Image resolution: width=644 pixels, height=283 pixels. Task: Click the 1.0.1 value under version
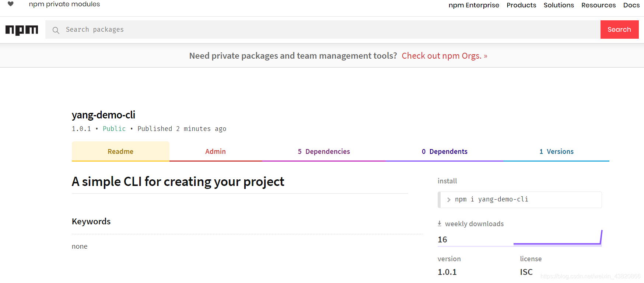tap(447, 272)
